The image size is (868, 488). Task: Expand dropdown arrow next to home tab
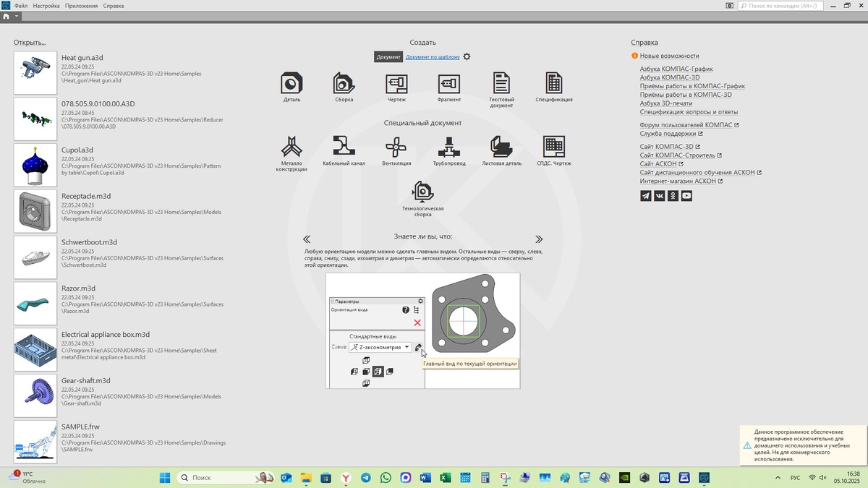tap(16, 16)
